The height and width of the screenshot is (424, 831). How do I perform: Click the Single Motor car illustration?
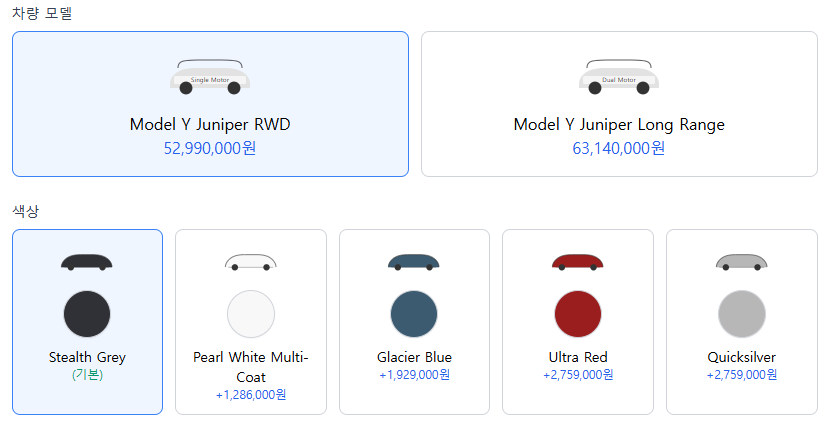click(210, 77)
